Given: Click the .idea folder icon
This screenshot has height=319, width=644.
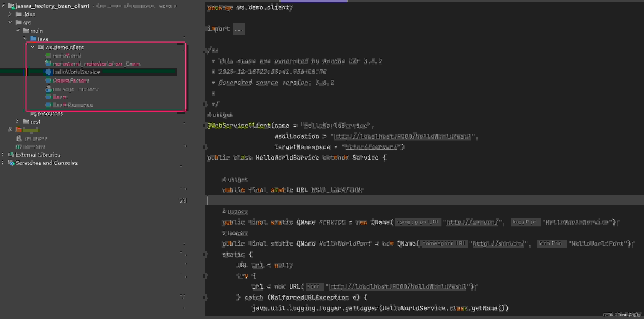Looking at the screenshot, I should point(19,14).
